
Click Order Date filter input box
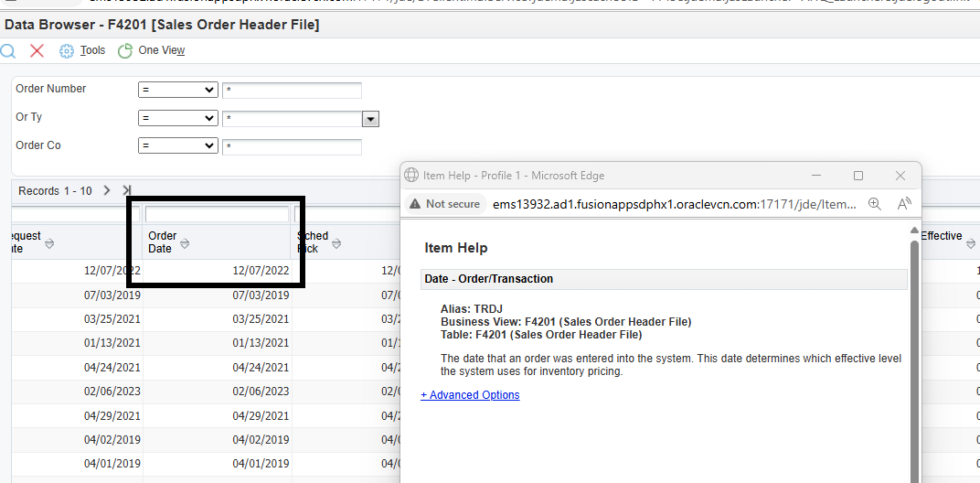click(217, 214)
